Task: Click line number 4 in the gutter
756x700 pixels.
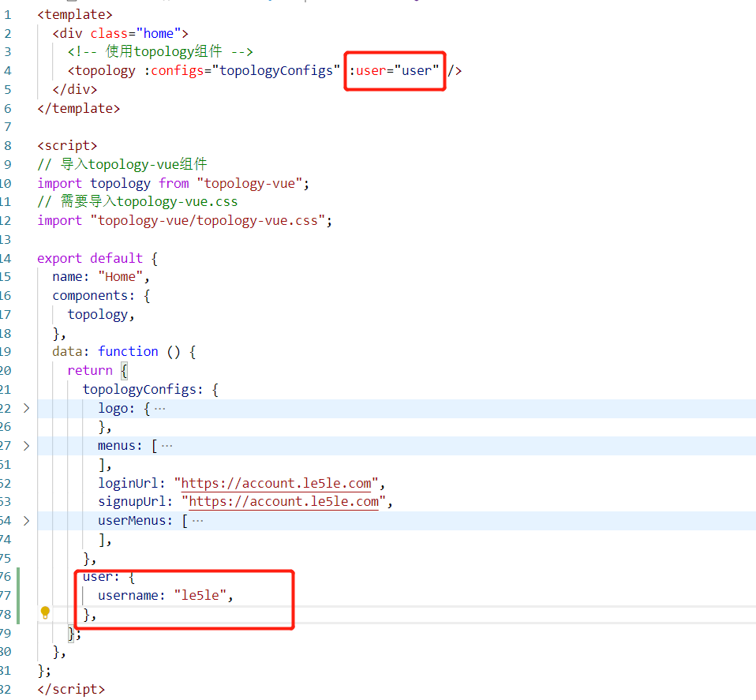Action: click(8, 71)
